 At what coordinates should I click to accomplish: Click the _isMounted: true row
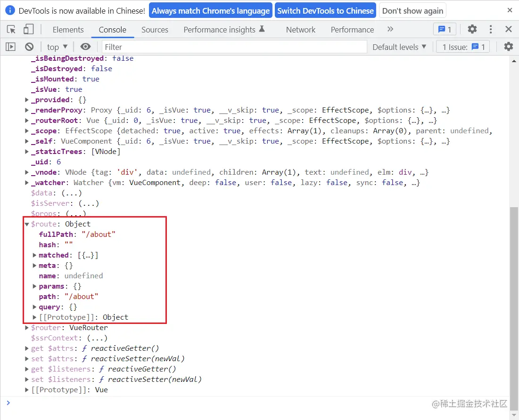pyautogui.click(x=65, y=79)
